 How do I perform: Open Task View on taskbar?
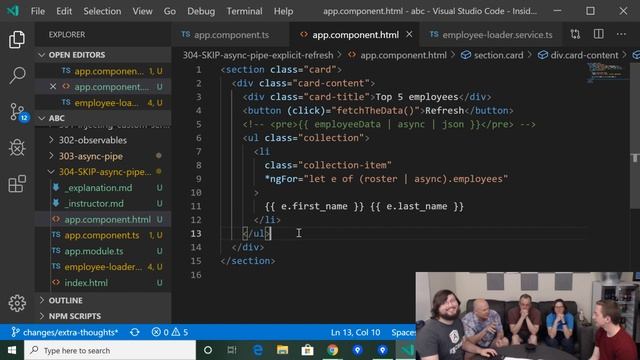pos(232,350)
